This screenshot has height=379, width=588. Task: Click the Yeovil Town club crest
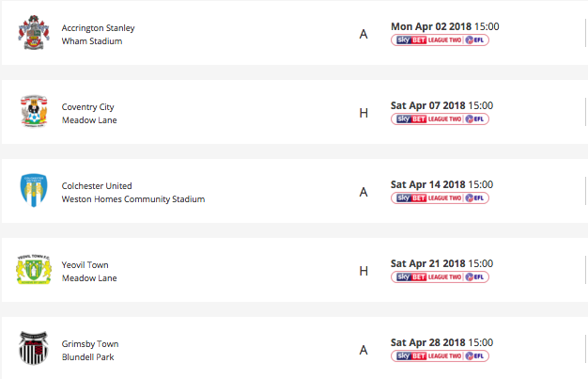[x=33, y=270]
